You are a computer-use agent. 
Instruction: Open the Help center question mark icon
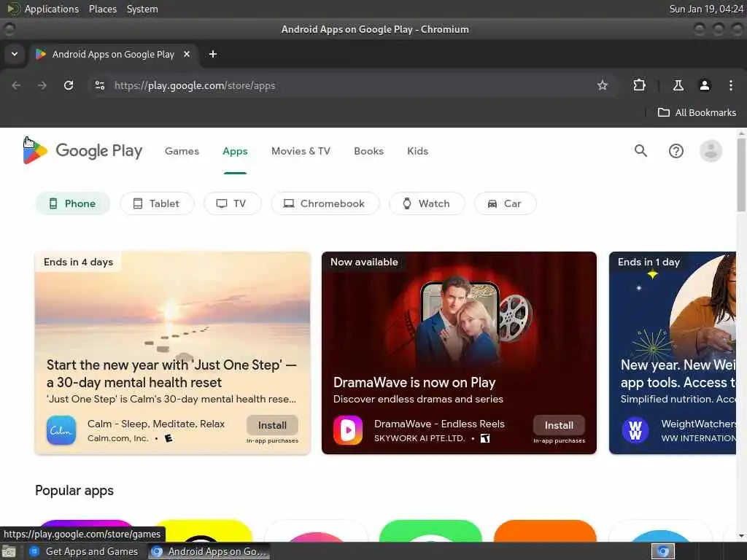coord(676,151)
